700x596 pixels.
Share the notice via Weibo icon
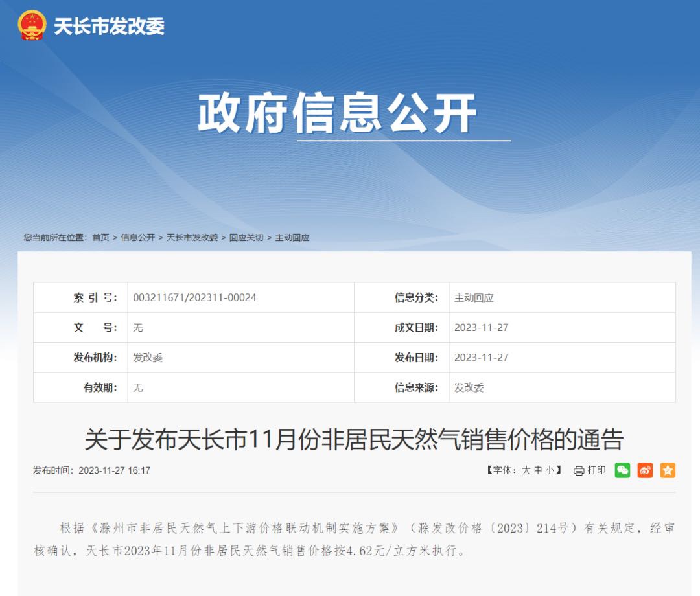[x=645, y=470]
